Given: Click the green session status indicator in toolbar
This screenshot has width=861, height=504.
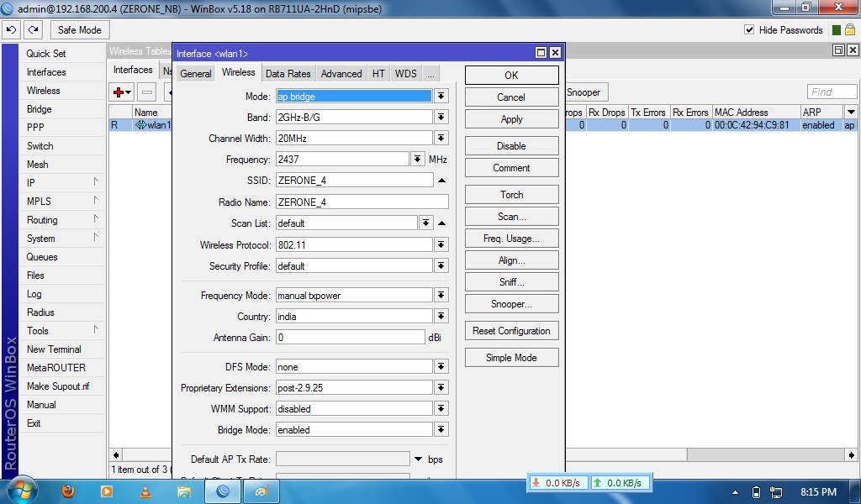Looking at the screenshot, I should click(x=837, y=30).
